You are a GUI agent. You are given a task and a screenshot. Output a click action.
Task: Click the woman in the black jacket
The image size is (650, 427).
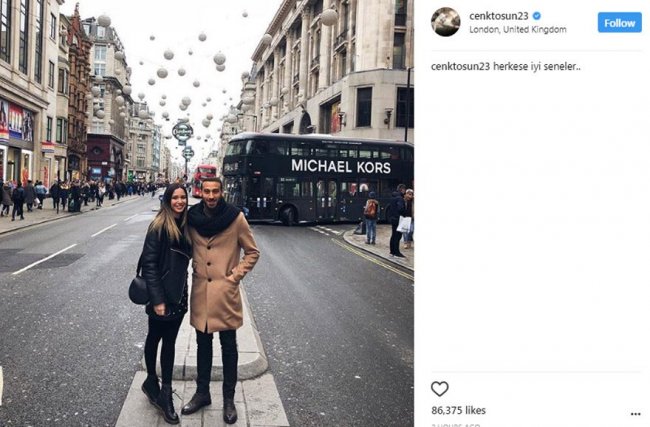click(164, 302)
